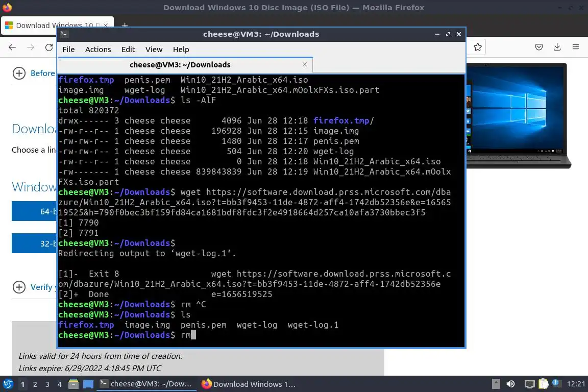Image resolution: width=588 pixels, height=392 pixels.
Task: Open the volume control tray icon
Action: coord(510,384)
